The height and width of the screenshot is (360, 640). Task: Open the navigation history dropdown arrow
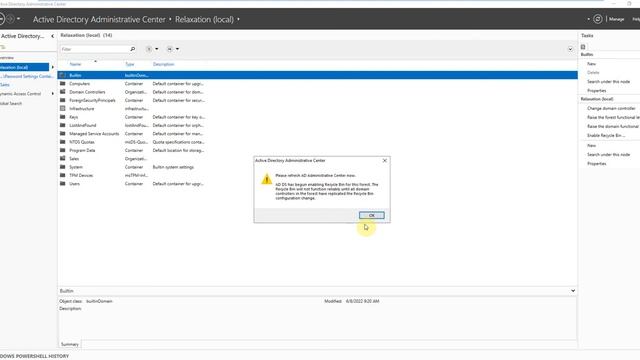(18, 19)
